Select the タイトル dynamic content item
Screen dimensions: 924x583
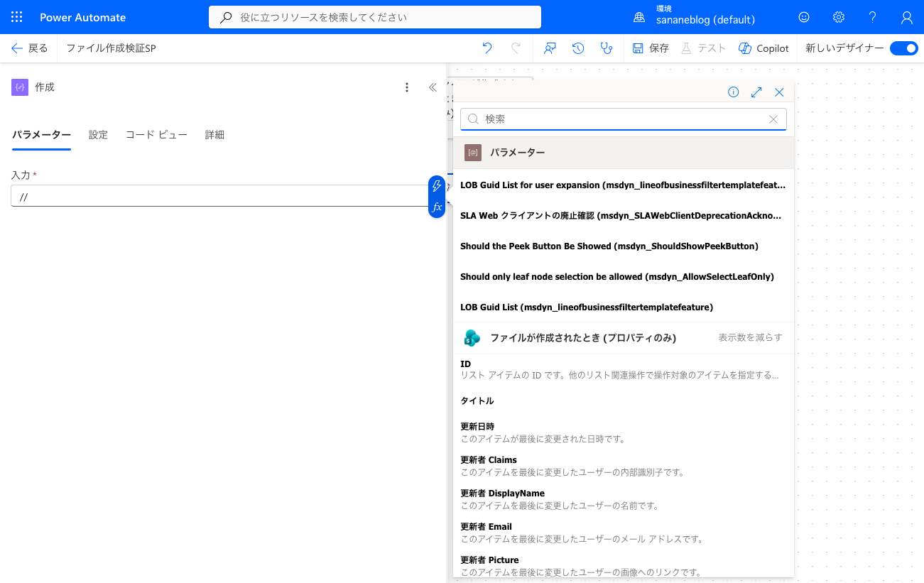click(x=624, y=401)
